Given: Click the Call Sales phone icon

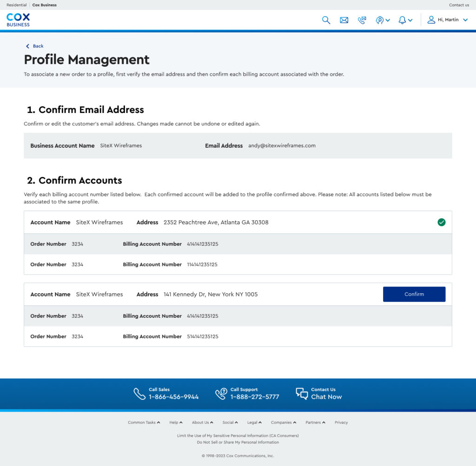Looking at the screenshot, I should [139, 394].
